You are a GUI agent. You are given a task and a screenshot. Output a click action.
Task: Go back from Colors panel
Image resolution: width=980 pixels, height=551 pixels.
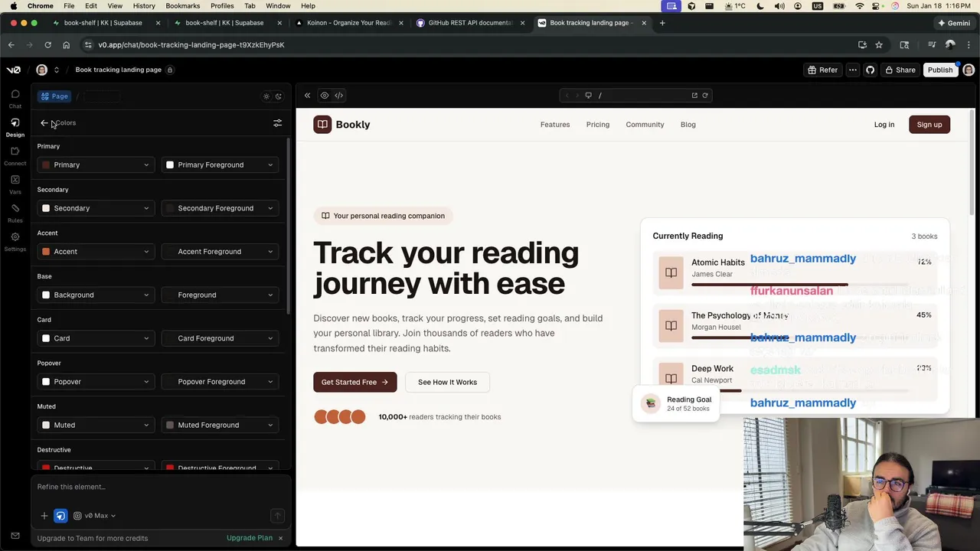(x=44, y=122)
